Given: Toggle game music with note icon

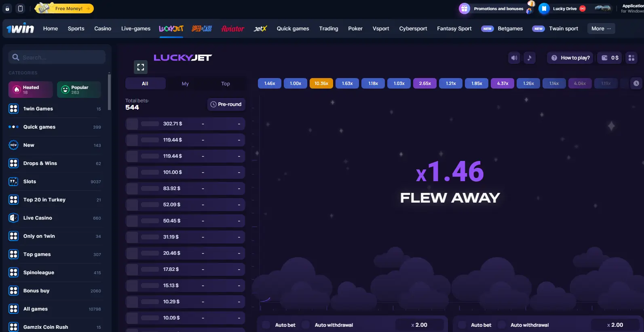Looking at the screenshot, I should tap(529, 58).
